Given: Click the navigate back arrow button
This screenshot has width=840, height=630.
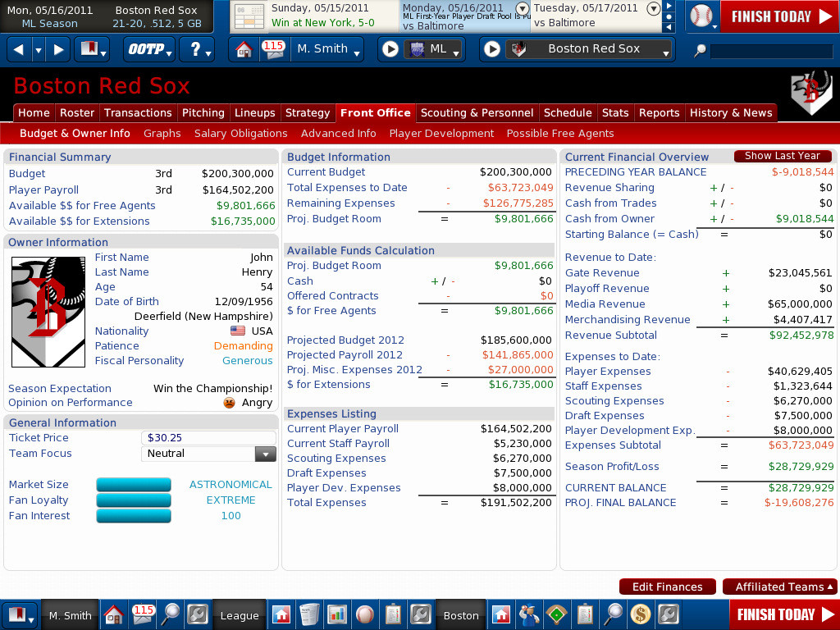Looking at the screenshot, I should (x=19, y=49).
